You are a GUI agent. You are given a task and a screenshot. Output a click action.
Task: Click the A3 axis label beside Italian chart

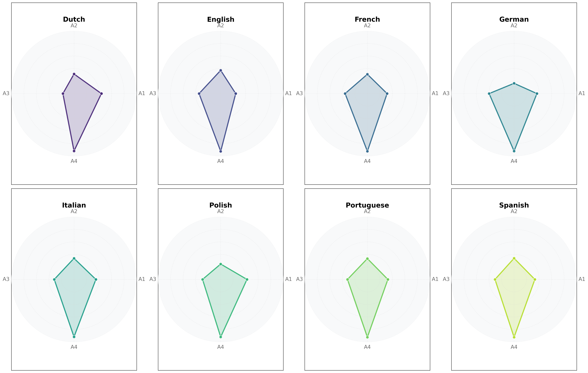coord(6,279)
